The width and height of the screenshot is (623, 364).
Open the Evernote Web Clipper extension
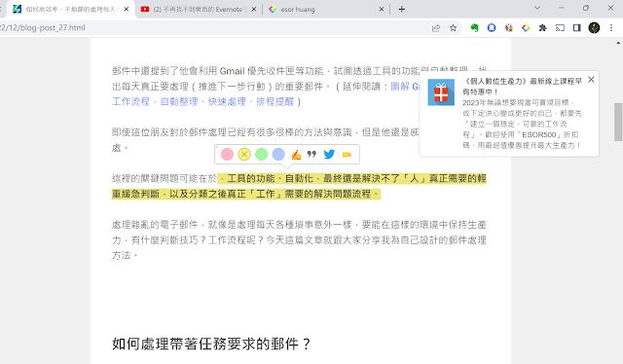474,28
